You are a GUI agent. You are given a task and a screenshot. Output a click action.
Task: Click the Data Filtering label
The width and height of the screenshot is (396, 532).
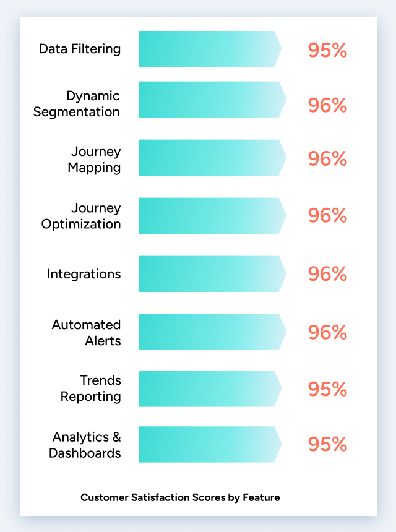pyautogui.click(x=80, y=49)
